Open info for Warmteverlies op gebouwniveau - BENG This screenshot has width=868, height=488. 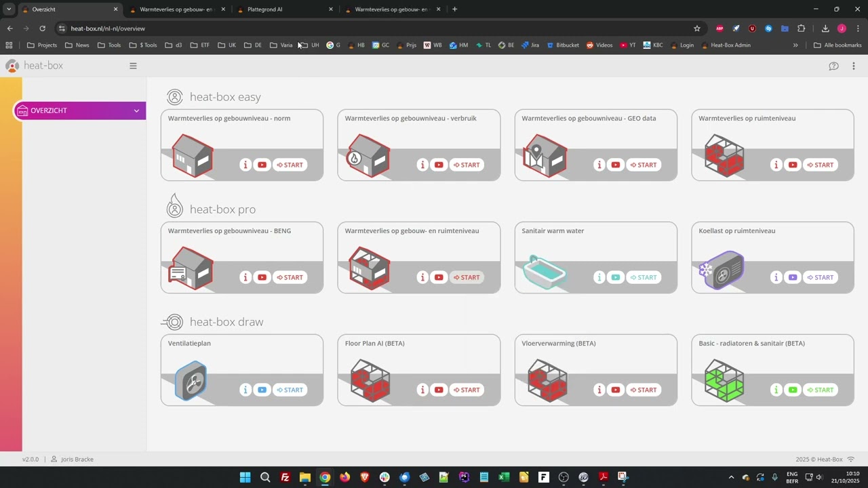point(245,277)
